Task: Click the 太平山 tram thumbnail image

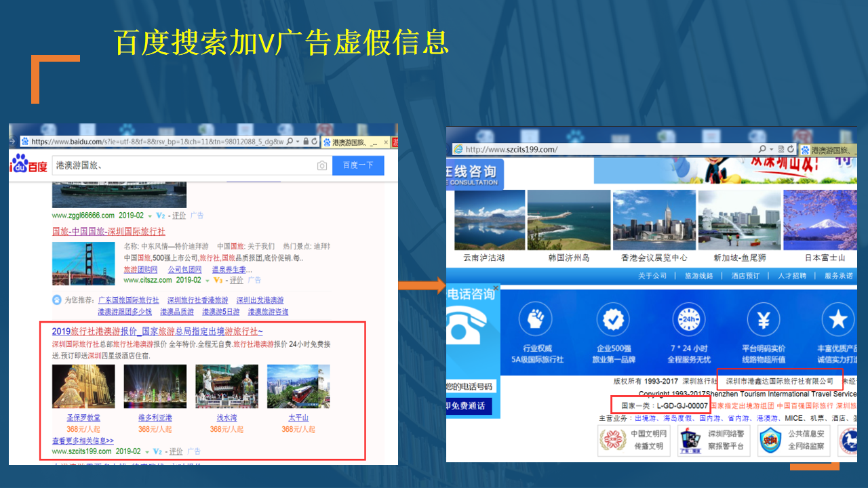Action: coord(298,386)
